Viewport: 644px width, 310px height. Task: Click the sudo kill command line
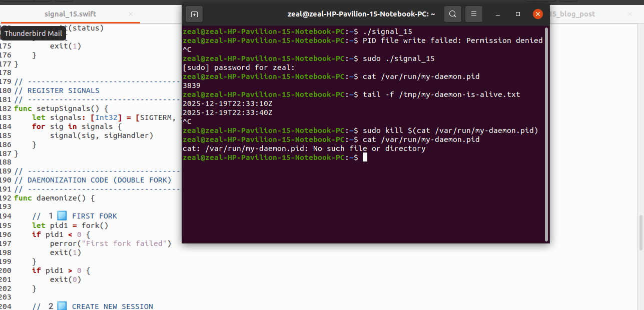[450, 130]
